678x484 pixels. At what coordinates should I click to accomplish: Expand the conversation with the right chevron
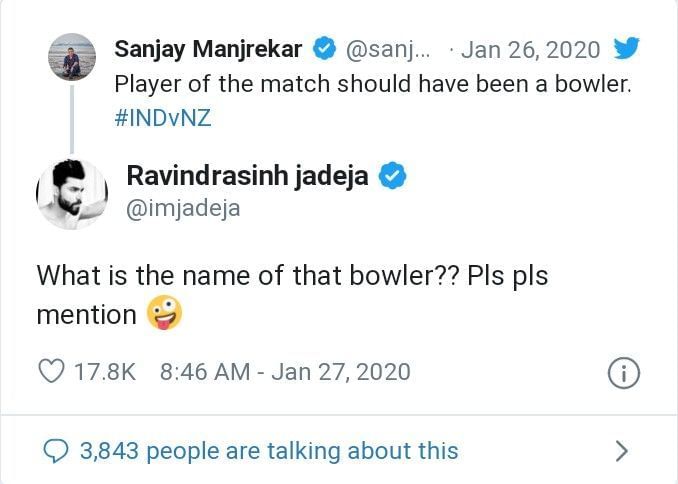tap(622, 451)
